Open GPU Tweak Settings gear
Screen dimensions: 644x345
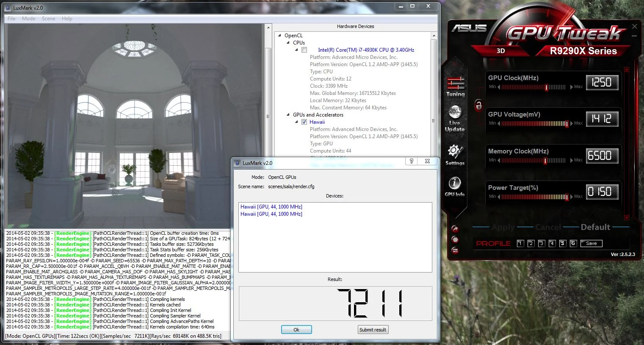pyautogui.click(x=455, y=155)
